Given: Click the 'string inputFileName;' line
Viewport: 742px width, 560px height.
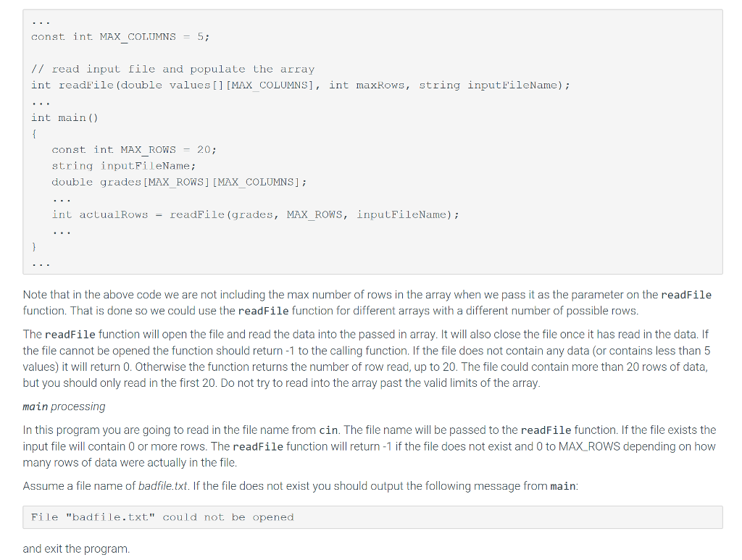Looking at the screenshot, I should 124,166.
